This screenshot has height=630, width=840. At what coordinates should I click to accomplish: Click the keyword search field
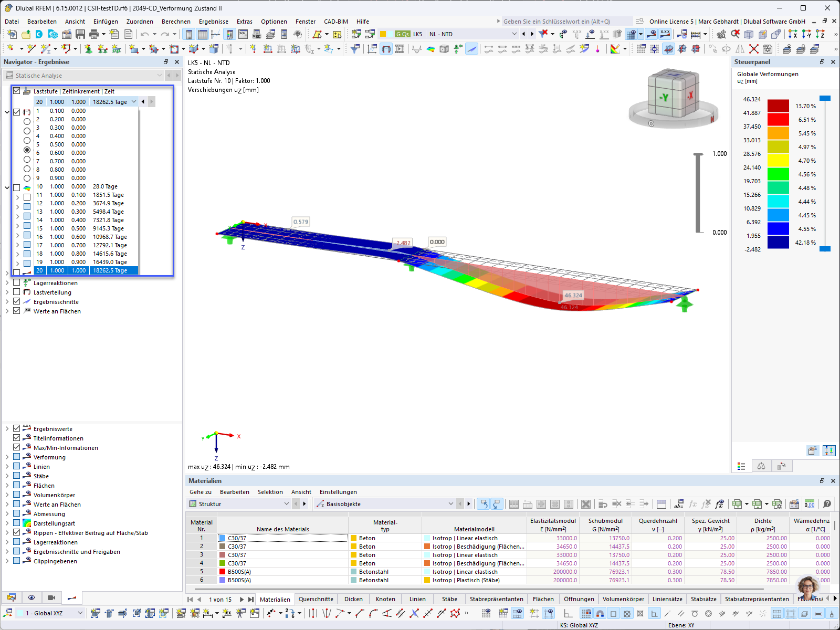566,22
